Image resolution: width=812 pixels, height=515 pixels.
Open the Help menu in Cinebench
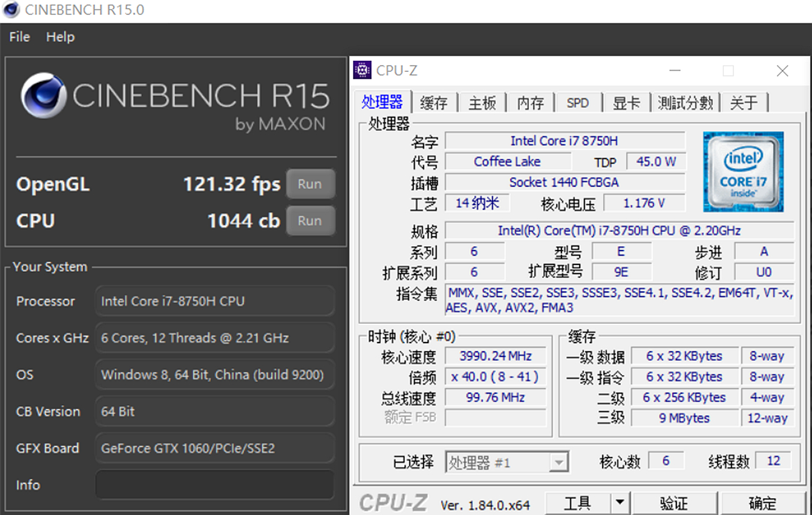pyautogui.click(x=60, y=37)
